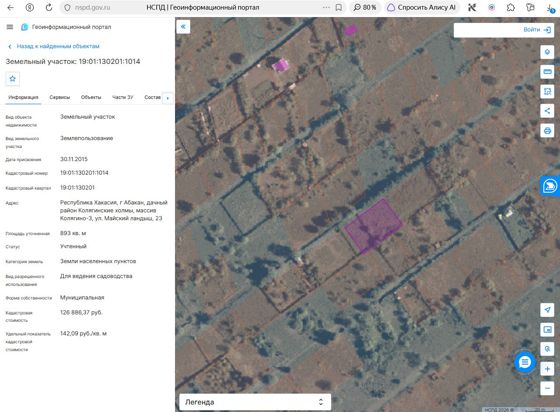
Task: Click Спросить Алису AI in browser bar
Action: 422,7
